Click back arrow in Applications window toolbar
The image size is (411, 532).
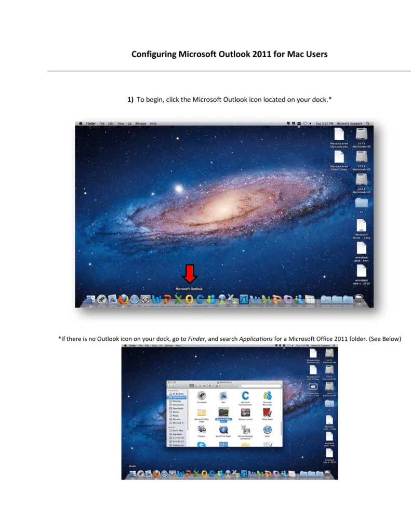(170, 386)
